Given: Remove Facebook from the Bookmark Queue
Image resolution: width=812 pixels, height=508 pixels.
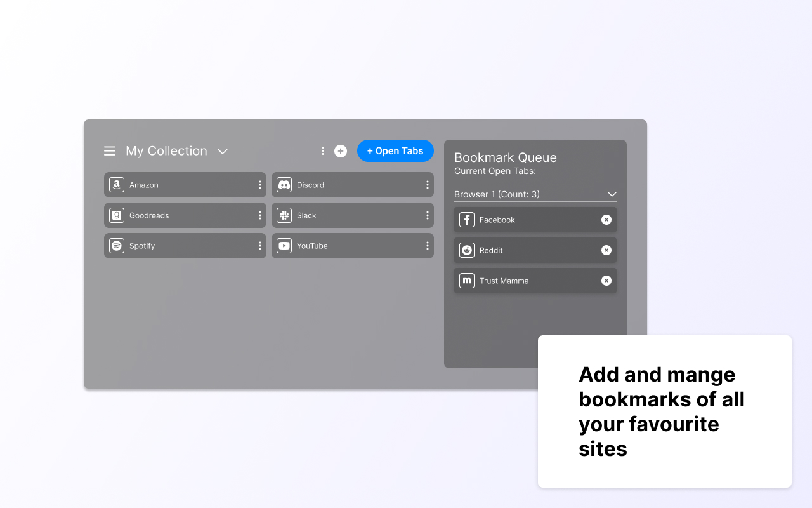Looking at the screenshot, I should point(606,220).
